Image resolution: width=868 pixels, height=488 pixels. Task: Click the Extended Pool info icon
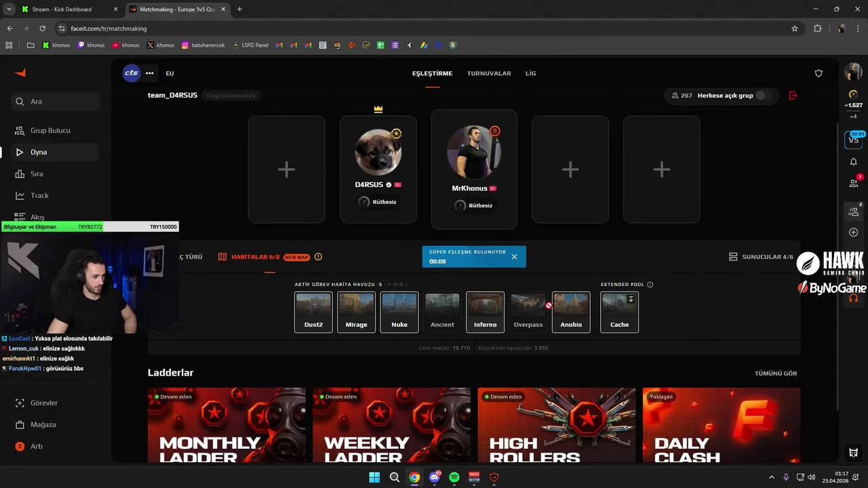(650, 285)
